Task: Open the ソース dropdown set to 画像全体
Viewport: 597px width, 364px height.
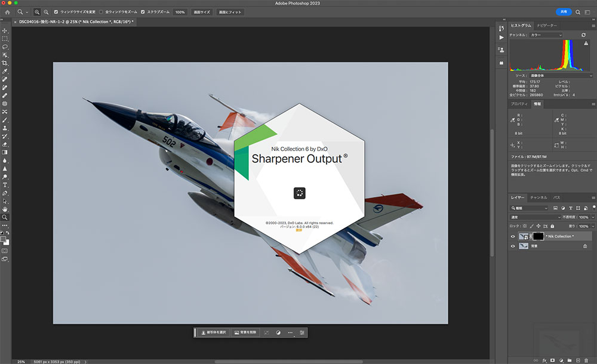Action: (561, 76)
